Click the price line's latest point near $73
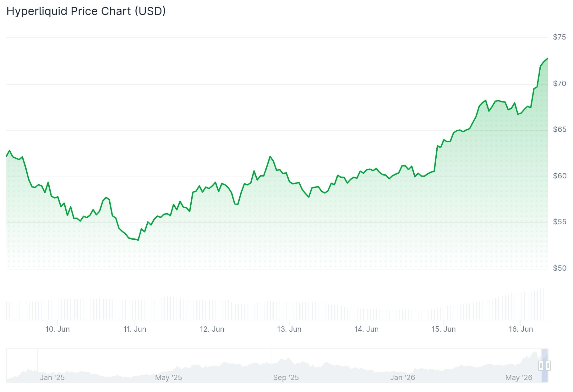 (548, 58)
